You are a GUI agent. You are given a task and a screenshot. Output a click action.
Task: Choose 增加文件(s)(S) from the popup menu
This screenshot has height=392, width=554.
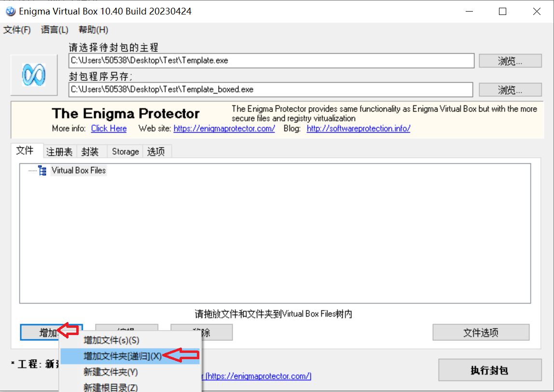point(130,340)
